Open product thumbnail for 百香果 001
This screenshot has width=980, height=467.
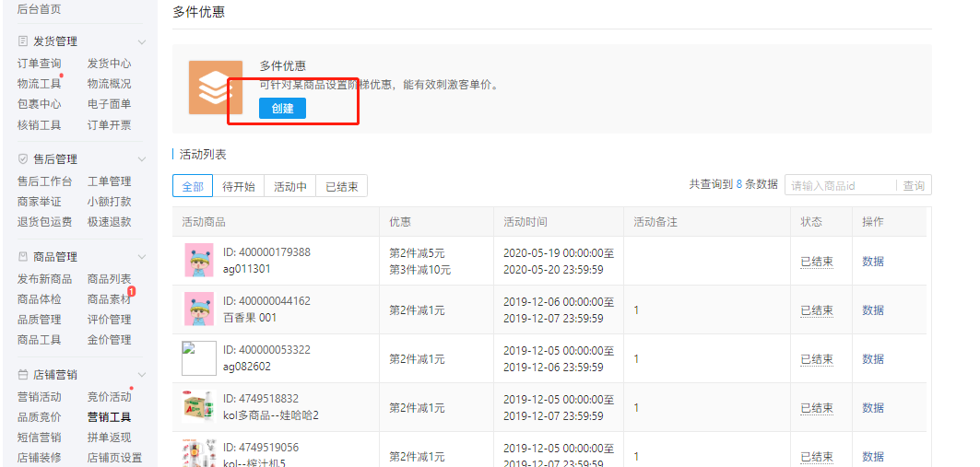[199, 309]
